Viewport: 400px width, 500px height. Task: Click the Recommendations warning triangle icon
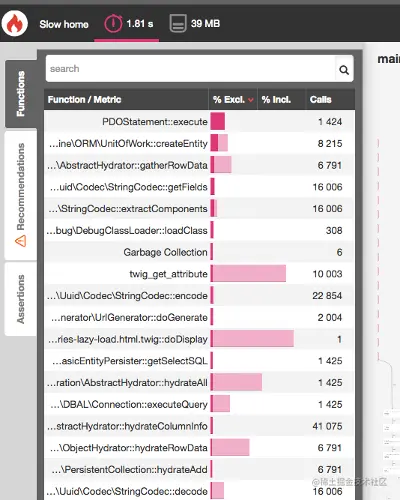(21, 241)
